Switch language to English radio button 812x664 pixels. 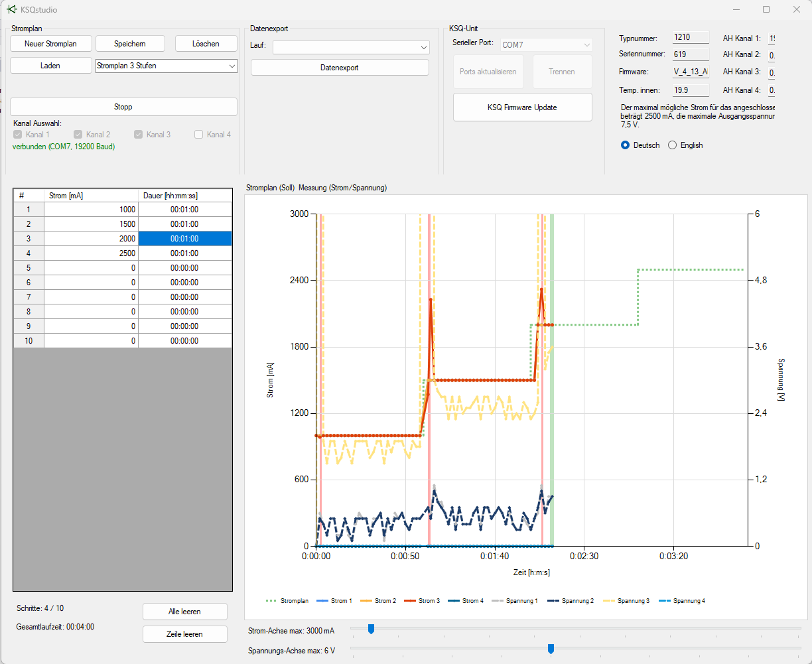tap(672, 145)
